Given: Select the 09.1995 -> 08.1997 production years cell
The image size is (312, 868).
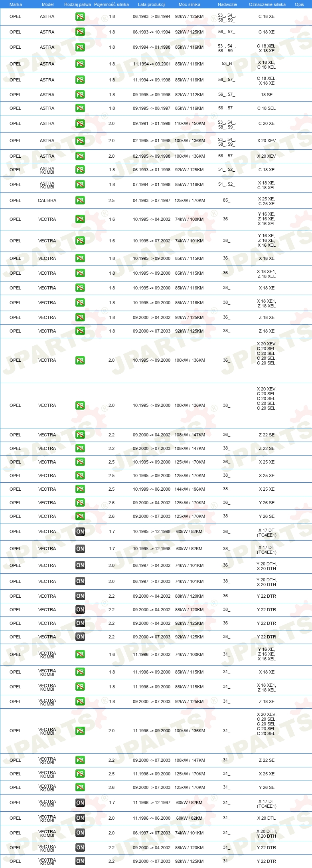Looking at the screenshot, I should [x=152, y=108].
